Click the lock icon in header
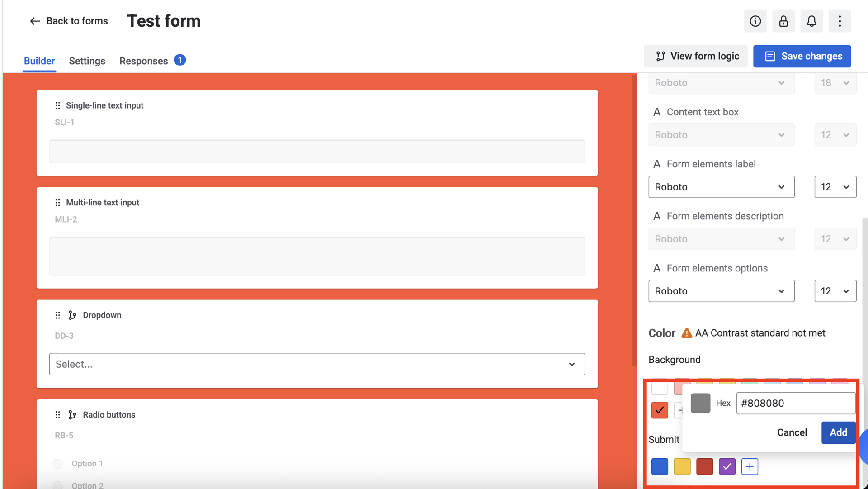The image size is (868, 489). click(783, 21)
